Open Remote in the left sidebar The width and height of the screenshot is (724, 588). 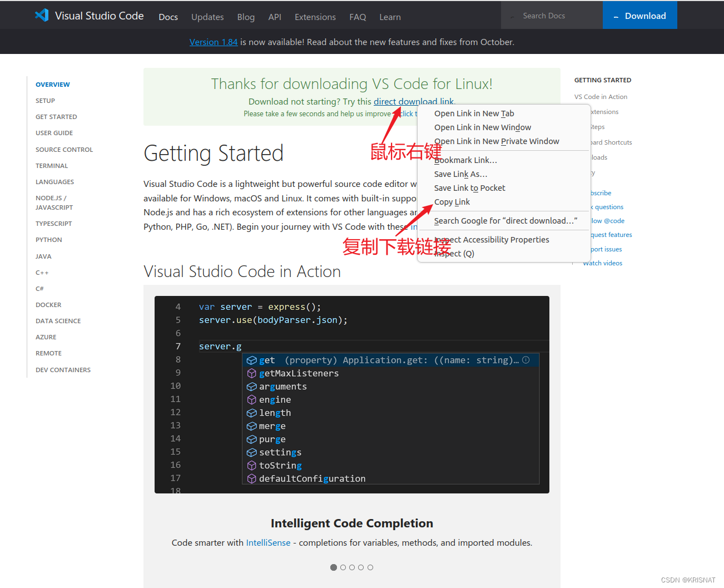coord(48,353)
